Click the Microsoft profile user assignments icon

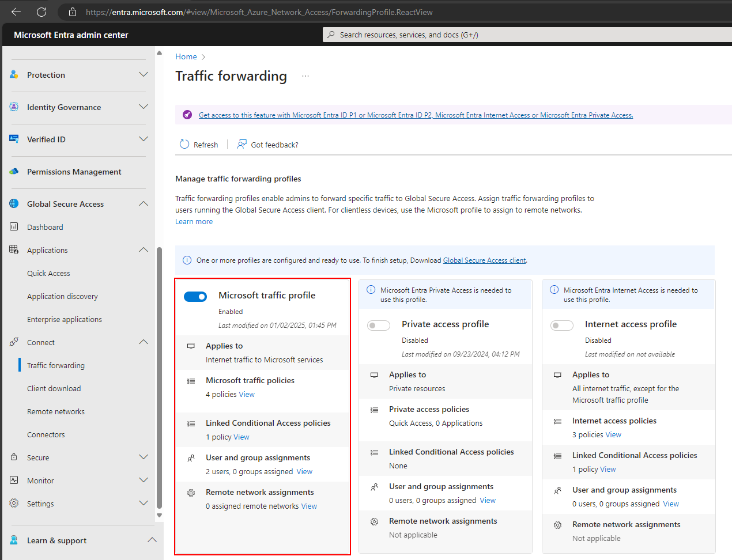click(x=191, y=458)
